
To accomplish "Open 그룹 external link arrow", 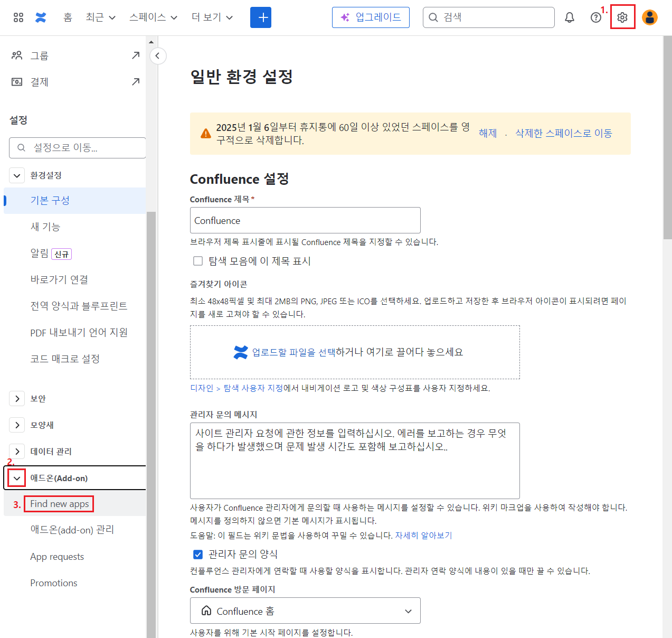I will tap(136, 55).
